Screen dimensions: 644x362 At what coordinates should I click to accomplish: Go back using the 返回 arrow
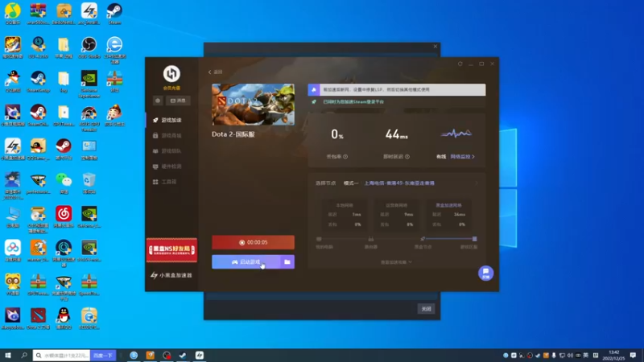pyautogui.click(x=215, y=72)
